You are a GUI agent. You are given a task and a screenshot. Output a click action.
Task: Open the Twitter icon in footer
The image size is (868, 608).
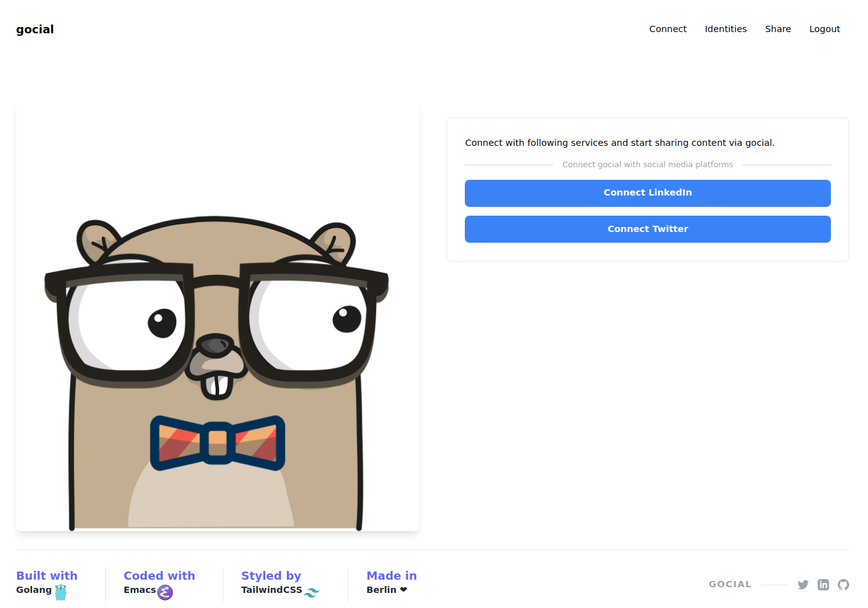(803, 585)
